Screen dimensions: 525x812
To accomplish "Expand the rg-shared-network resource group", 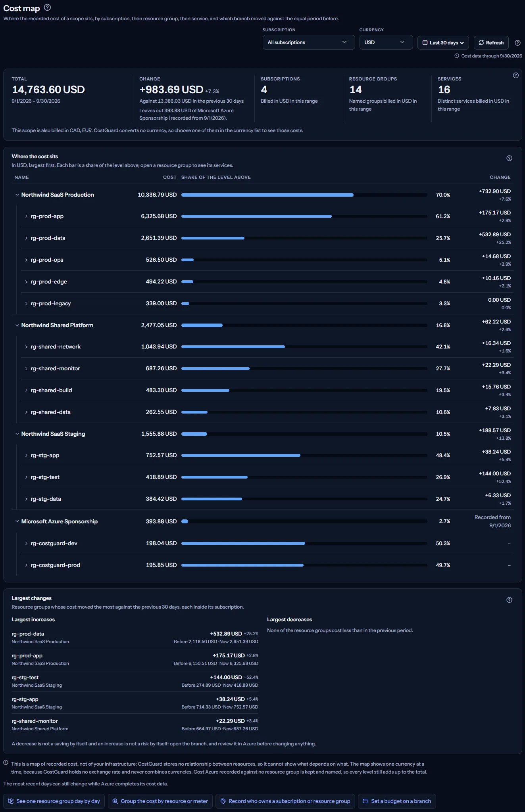I will [26, 347].
